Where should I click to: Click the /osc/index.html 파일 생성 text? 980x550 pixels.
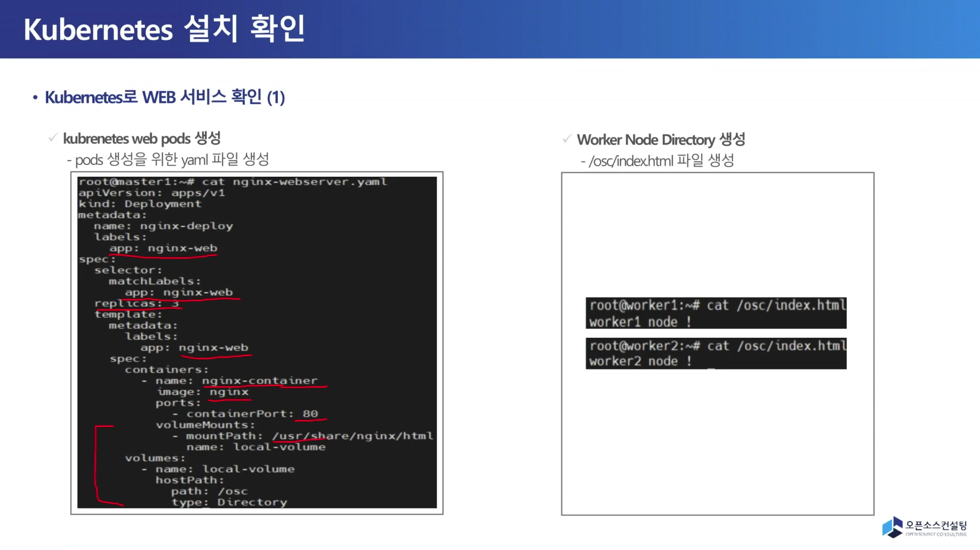click(x=661, y=161)
